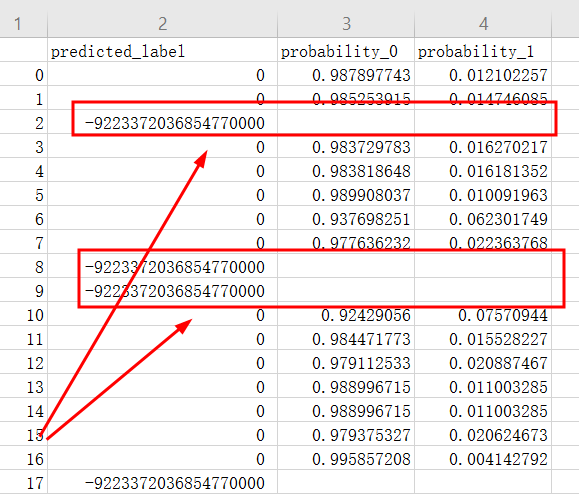Viewport: 579px width, 494px height.
Task: Select cell with value 0.004142792
Action: [x=483, y=459]
